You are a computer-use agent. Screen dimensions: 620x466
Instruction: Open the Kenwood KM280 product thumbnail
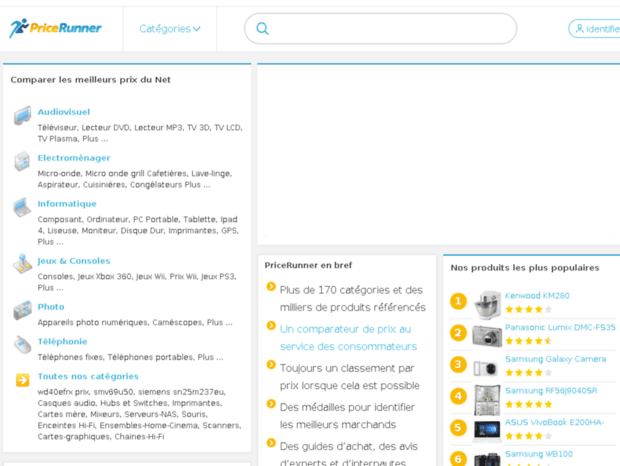[x=487, y=305]
